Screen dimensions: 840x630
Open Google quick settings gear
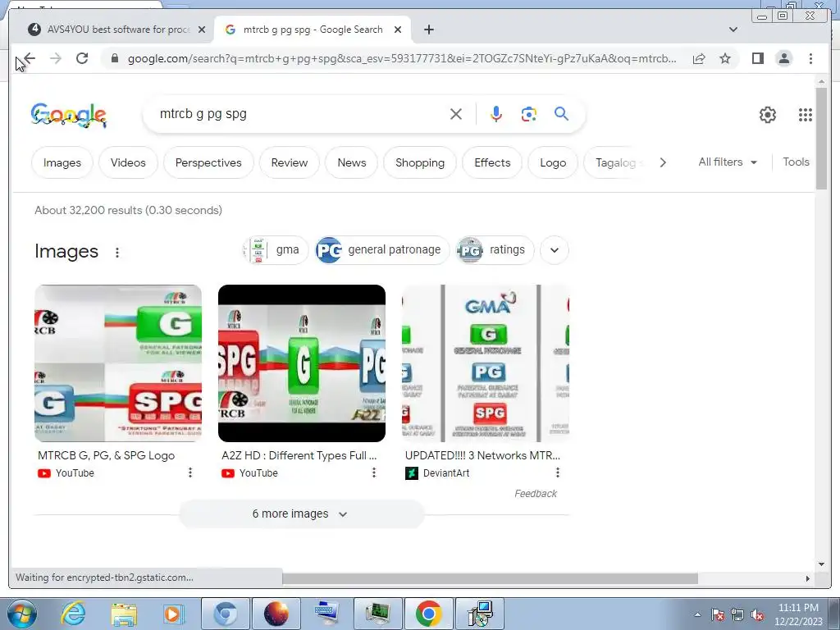768,115
